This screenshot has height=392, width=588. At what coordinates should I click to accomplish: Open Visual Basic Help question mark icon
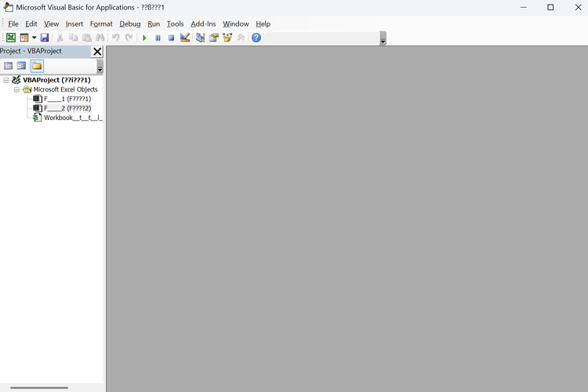click(x=256, y=38)
